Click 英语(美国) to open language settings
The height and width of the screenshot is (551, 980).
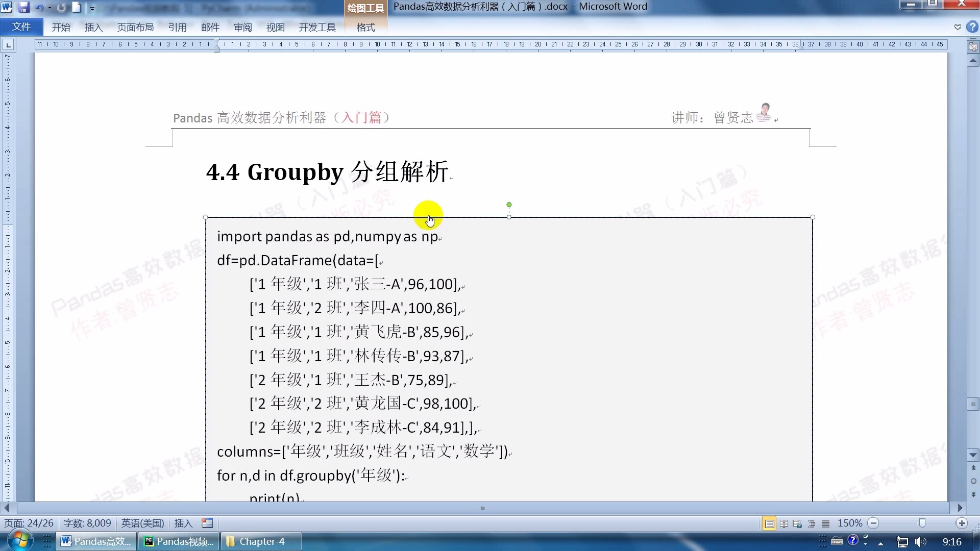tap(142, 523)
